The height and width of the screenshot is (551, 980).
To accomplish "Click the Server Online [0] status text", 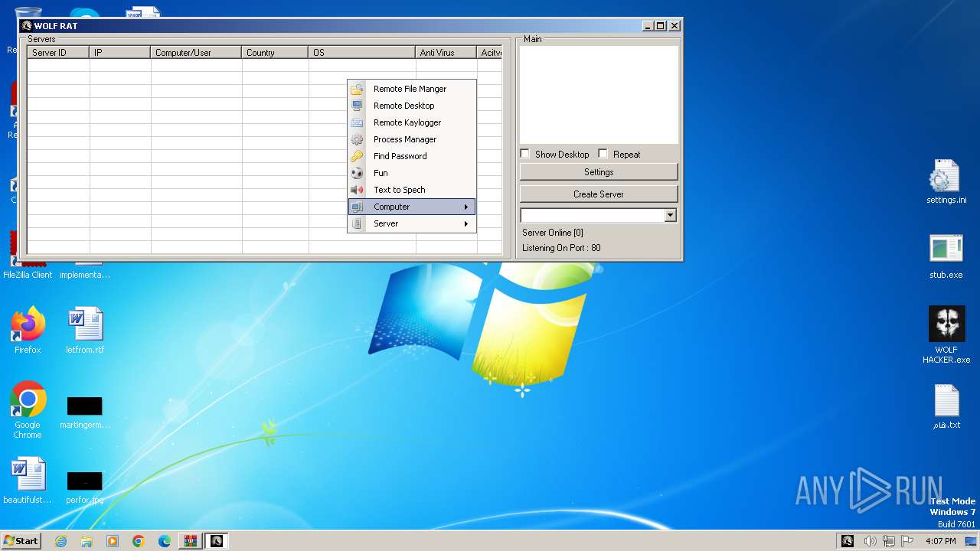I will tap(552, 233).
